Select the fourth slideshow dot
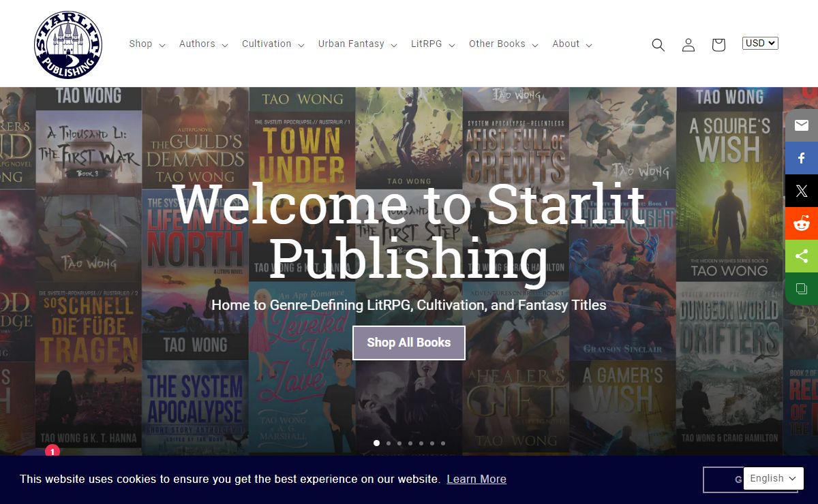This screenshot has width=818, height=504. (x=410, y=443)
